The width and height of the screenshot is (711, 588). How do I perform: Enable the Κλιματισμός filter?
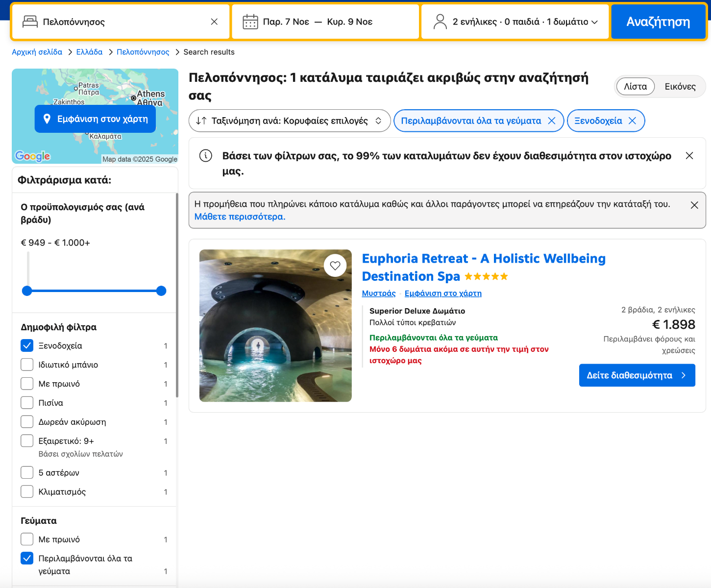coord(27,491)
